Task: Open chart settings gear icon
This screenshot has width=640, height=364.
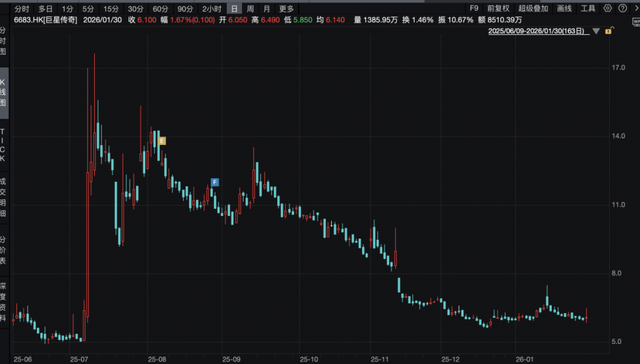Action: click(608, 8)
